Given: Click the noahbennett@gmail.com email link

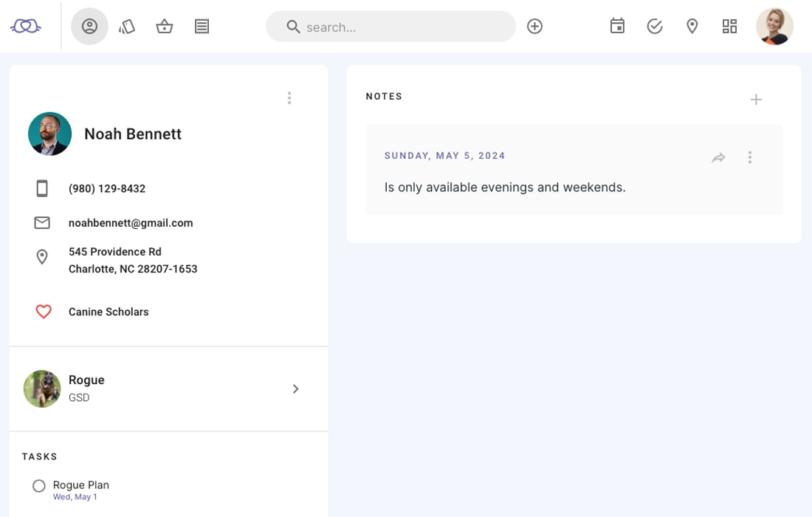Looking at the screenshot, I should [x=131, y=223].
